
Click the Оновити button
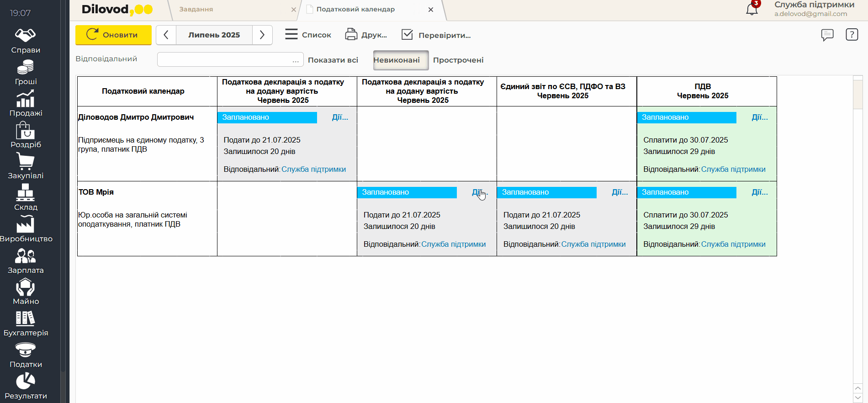click(x=113, y=35)
